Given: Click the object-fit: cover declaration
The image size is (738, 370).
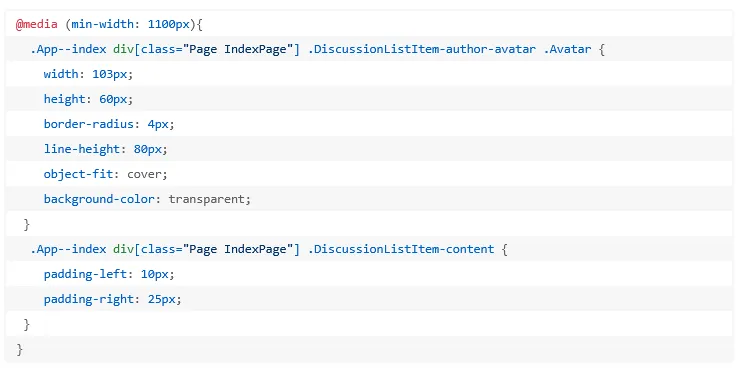Looking at the screenshot, I should tap(105, 174).
